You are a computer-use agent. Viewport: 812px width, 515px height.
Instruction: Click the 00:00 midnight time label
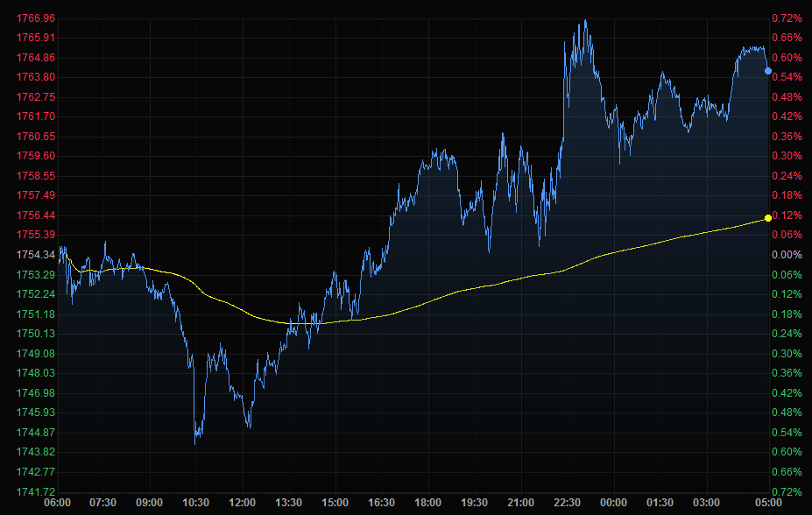point(613,503)
